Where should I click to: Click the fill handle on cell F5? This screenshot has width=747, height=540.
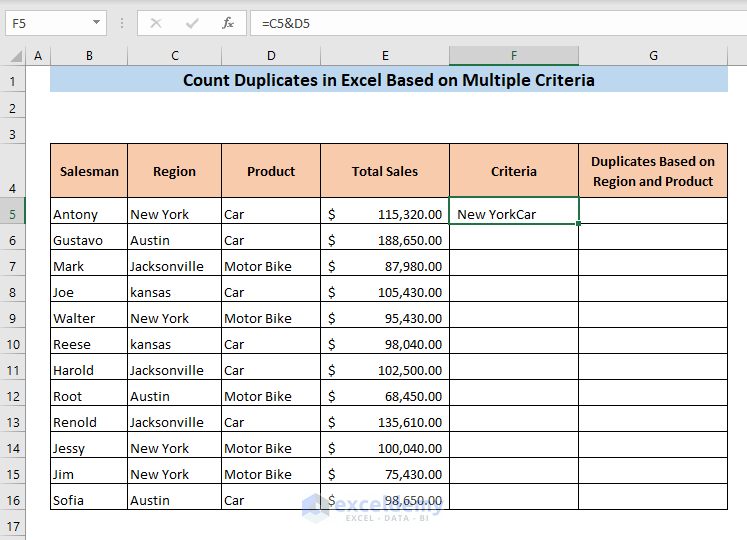pos(578,224)
